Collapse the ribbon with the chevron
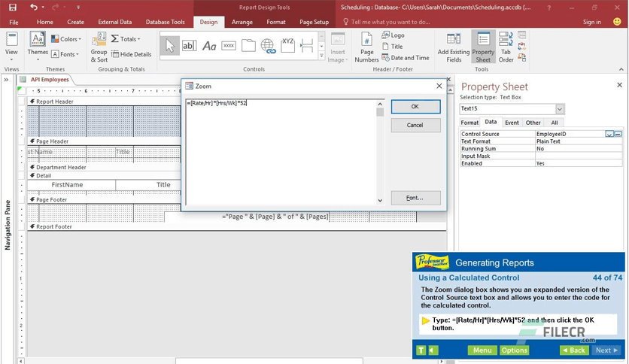 pyautogui.click(x=621, y=69)
